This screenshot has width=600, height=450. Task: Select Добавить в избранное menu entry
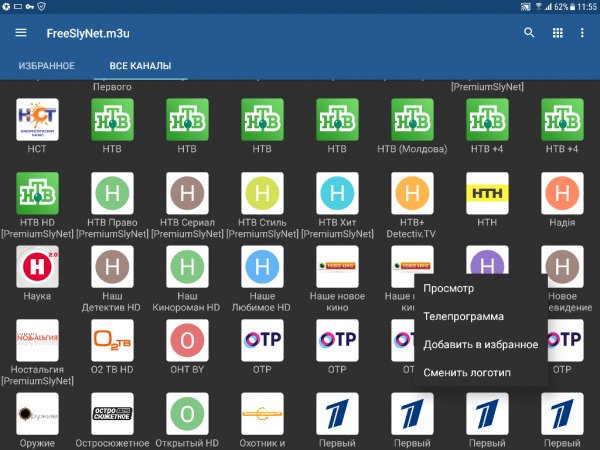tap(481, 344)
